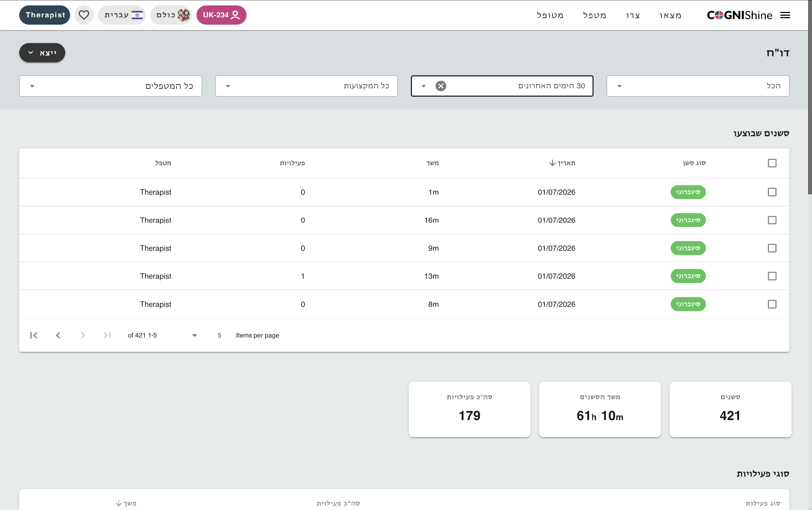The width and height of the screenshot is (812, 510).
Task: Go to the first page of sessions
Action: [x=33, y=335]
